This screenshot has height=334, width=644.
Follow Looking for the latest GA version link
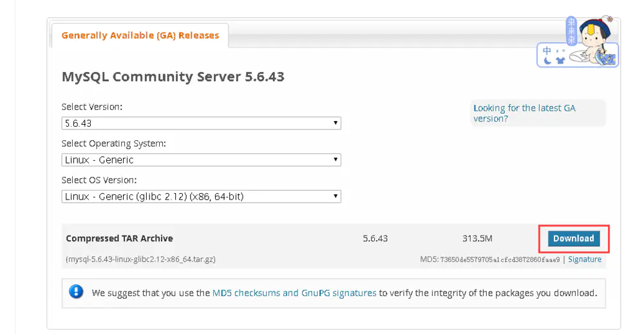pyautogui.click(x=524, y=113)
